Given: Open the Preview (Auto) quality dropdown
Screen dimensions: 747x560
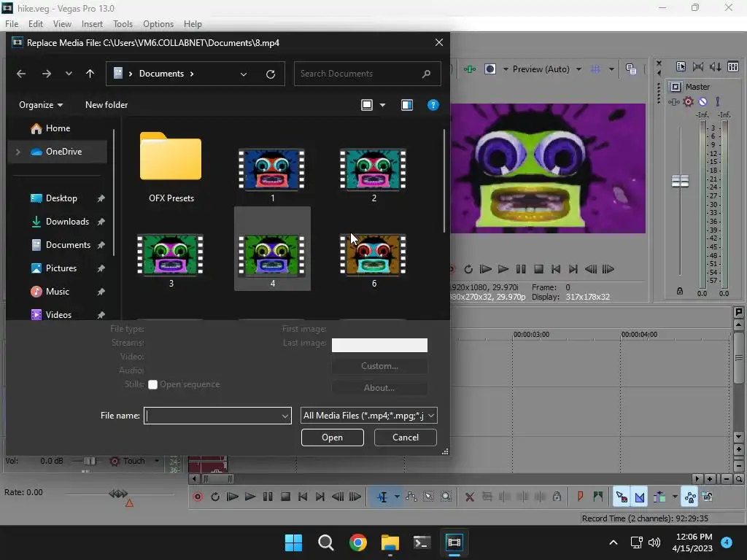Looking at the screenshot, I should tap(578, 69).
